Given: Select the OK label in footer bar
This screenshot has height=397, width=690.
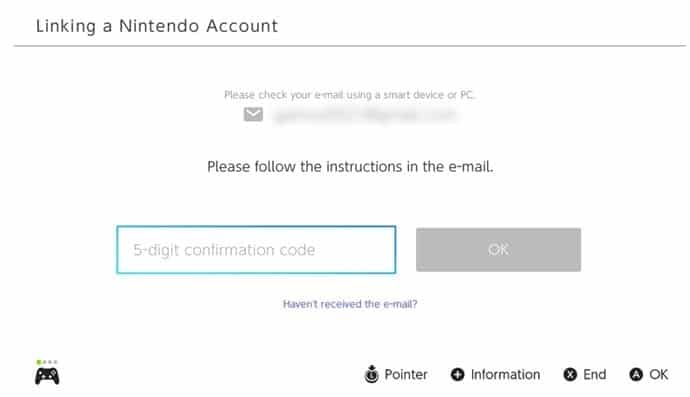Looking at the screenshot, I should point(658,375).
